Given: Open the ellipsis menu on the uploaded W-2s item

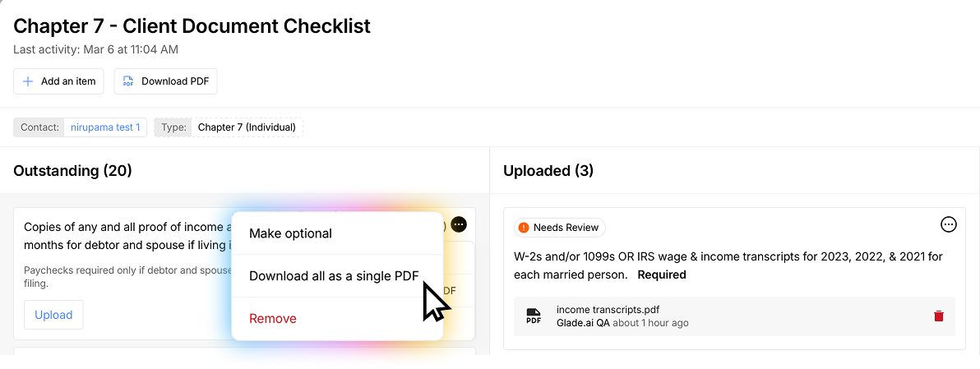Looking at the screenshot, I should point(948,224).
